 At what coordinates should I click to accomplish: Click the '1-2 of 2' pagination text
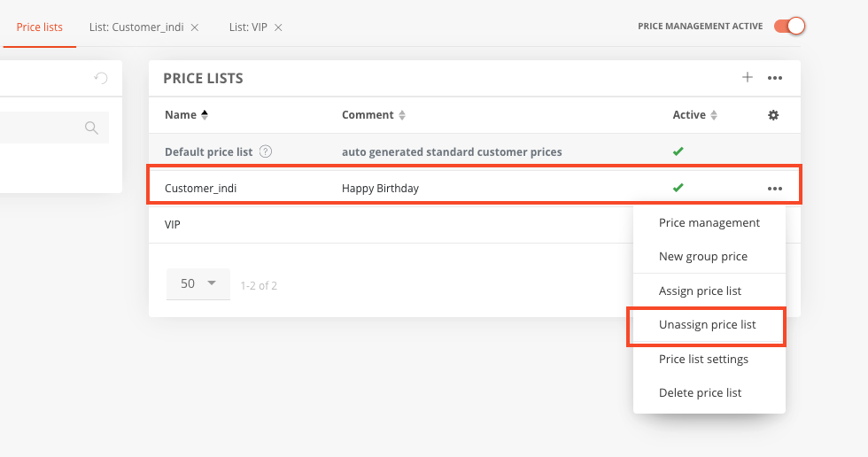tap(259, 285)
